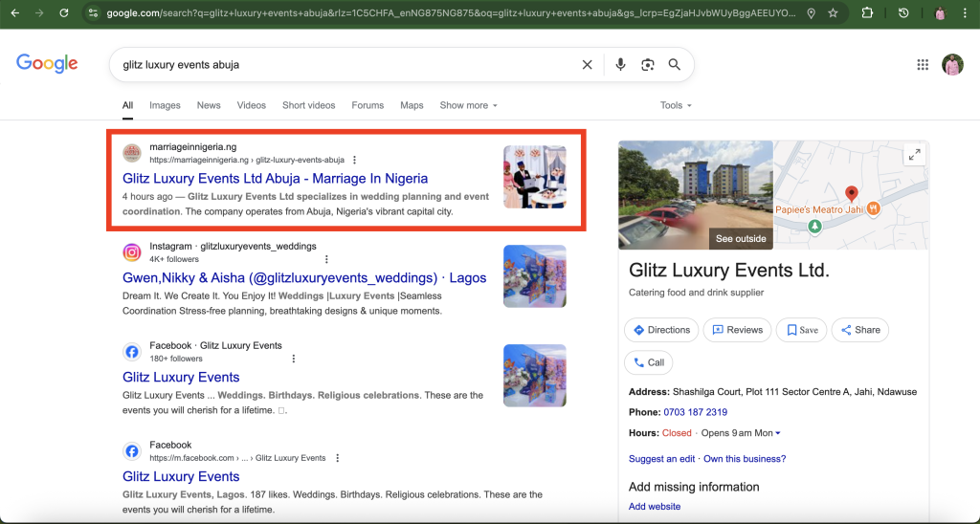Click the Own this business? link

(x=745, y=459)
